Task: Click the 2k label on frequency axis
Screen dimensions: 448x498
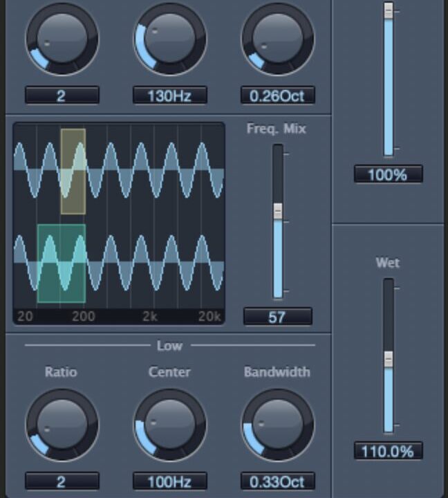Action: click(x=150, y=316)
